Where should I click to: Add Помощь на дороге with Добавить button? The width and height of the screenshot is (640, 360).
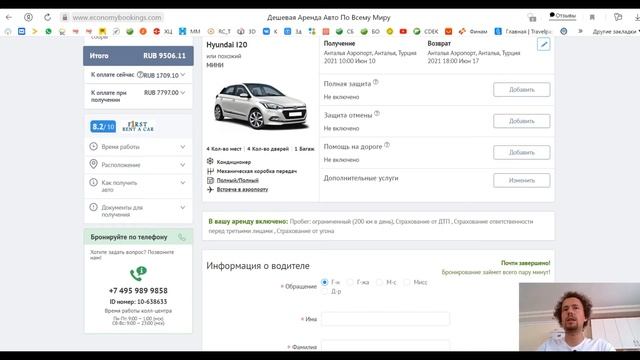click(x=522, y=152)
